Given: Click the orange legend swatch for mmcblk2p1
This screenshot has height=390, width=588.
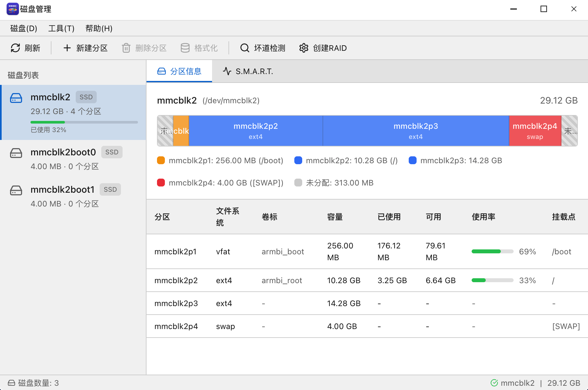Looking at the screenshot, I should (x=161, y=160).
